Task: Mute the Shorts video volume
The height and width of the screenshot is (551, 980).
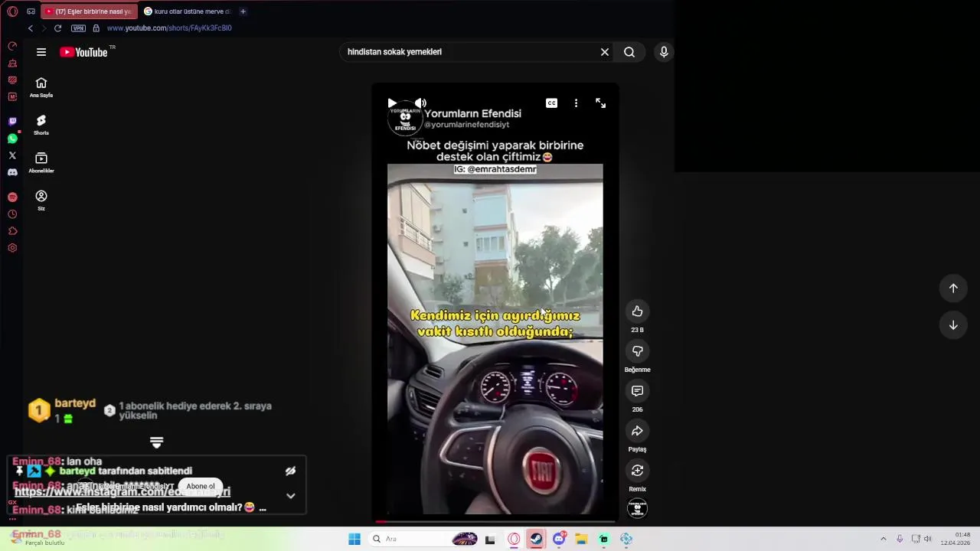Action: [420, 103]
